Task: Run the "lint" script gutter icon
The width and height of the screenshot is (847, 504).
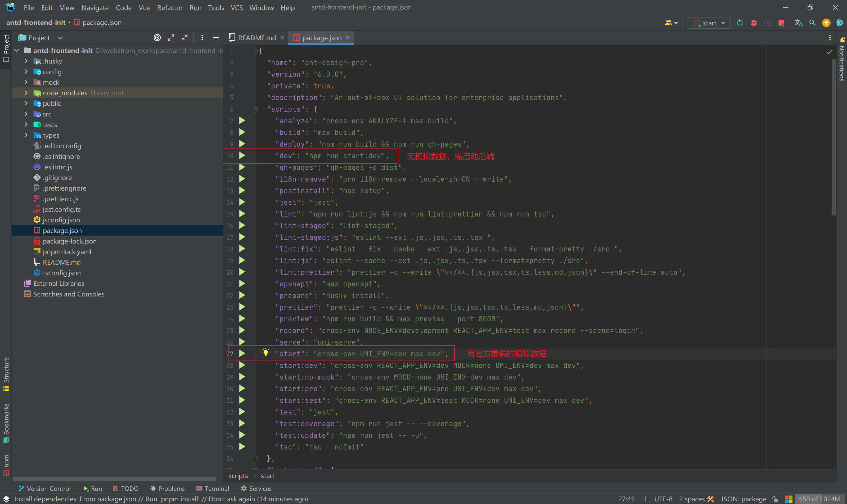Action: [x=242, y=214]
